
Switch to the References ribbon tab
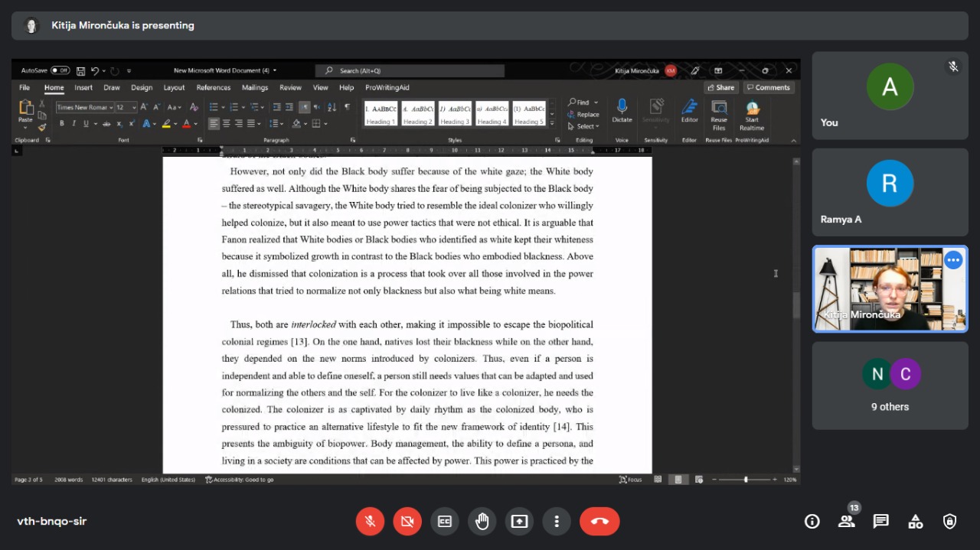coord(214,88)
